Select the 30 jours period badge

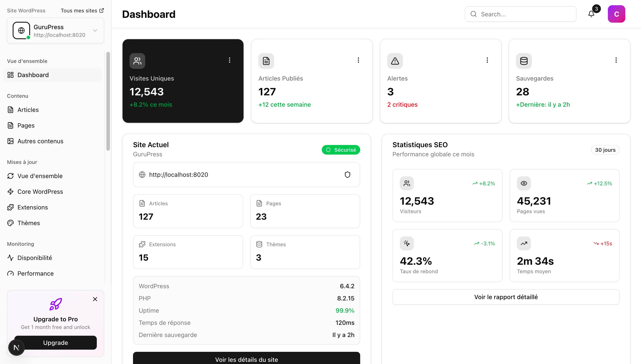(605, 150)
